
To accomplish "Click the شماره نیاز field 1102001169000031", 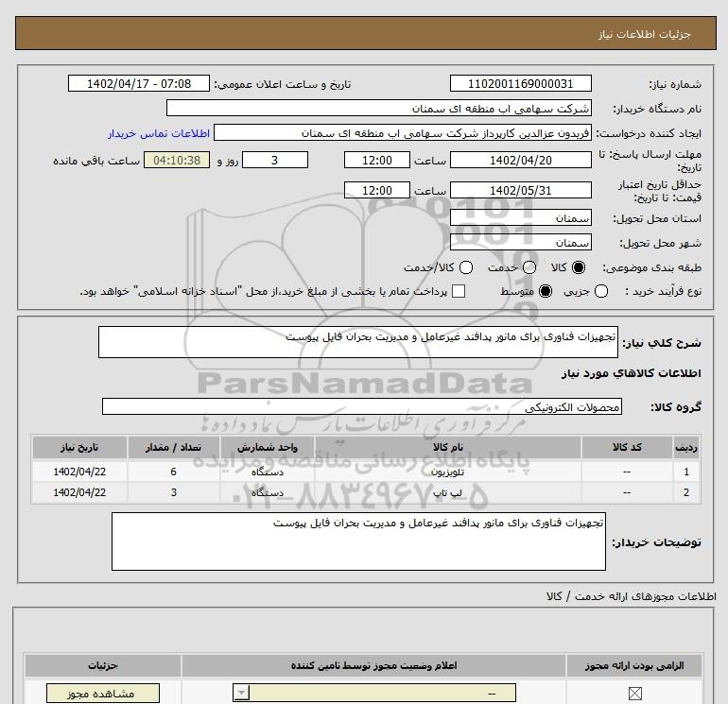I will pyautogui.click(x=520, y=84).
